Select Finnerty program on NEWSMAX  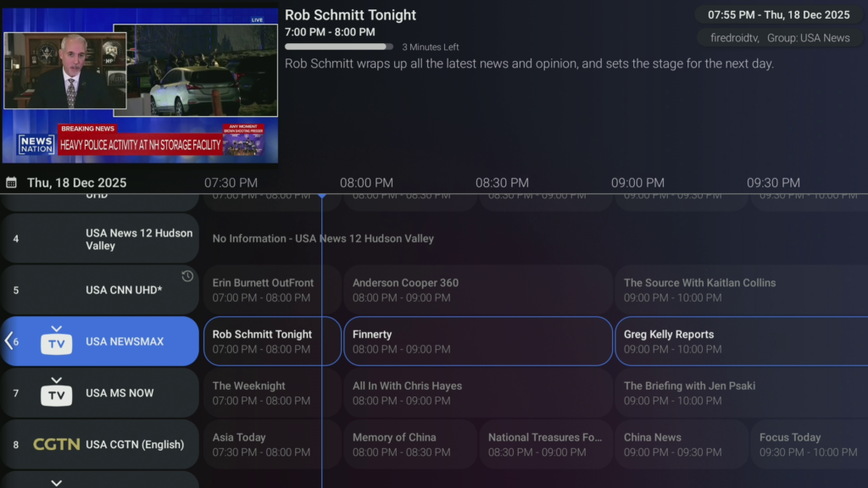[478, 341]
